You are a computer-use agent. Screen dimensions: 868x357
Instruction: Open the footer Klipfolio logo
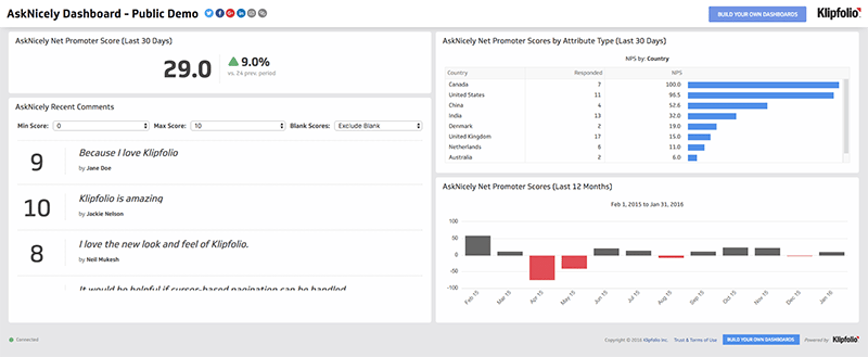(x=846, y=339)
